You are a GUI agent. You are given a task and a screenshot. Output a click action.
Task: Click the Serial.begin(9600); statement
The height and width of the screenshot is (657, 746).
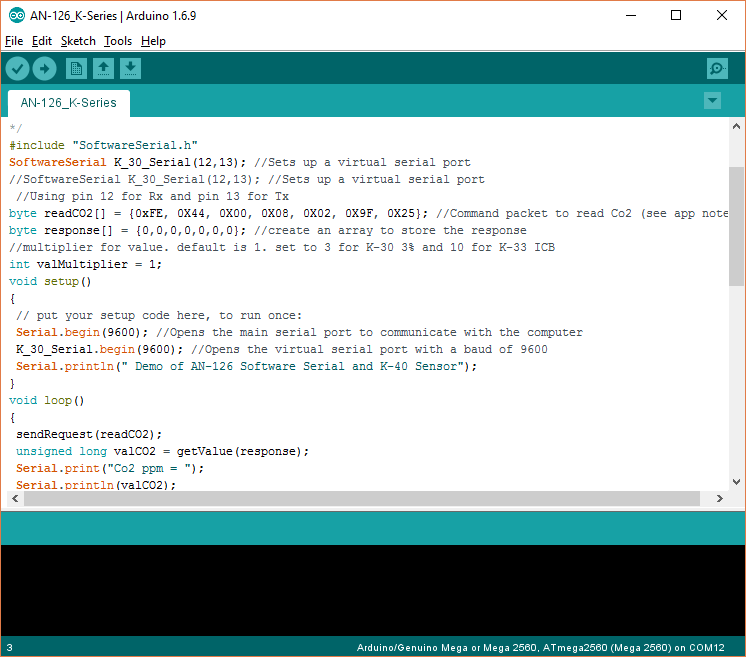tap(82, 332)
